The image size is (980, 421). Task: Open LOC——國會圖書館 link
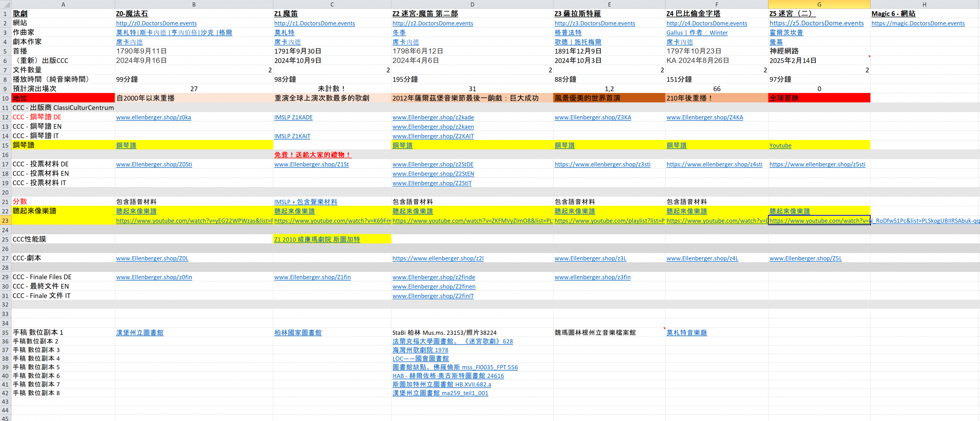point(420,359)
